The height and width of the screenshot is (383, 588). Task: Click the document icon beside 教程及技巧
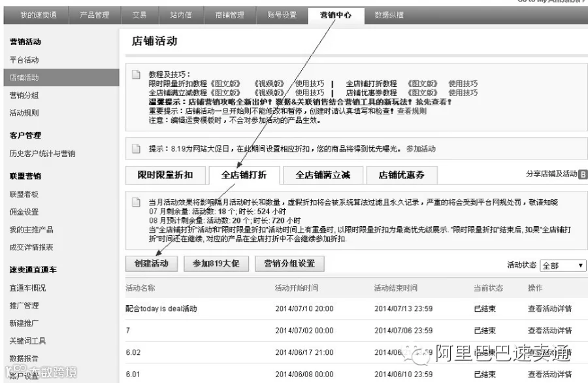tap(137, 75)
